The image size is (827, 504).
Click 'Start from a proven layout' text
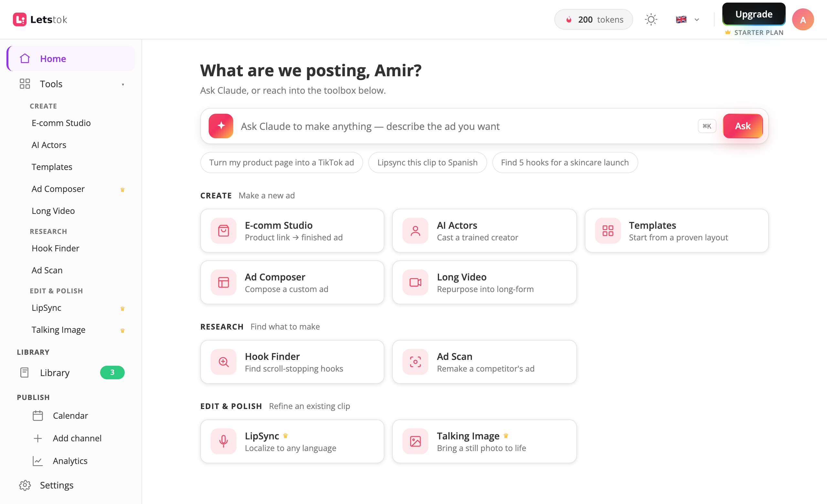678,237
